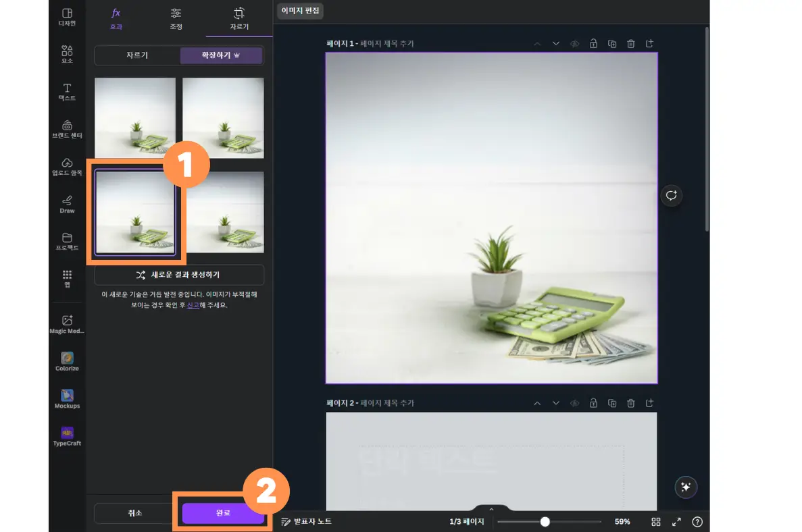Duplicate page 1
The image size is (802, 532).
(612, 44)
